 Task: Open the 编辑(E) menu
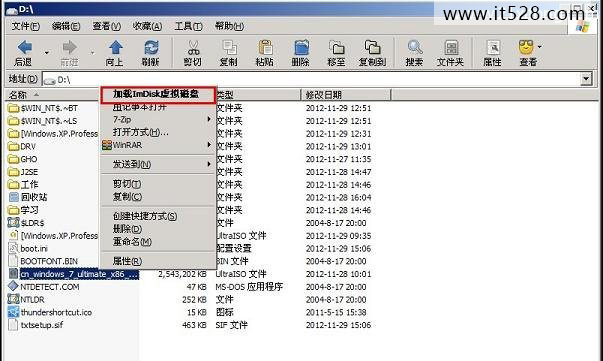[66, 26]
